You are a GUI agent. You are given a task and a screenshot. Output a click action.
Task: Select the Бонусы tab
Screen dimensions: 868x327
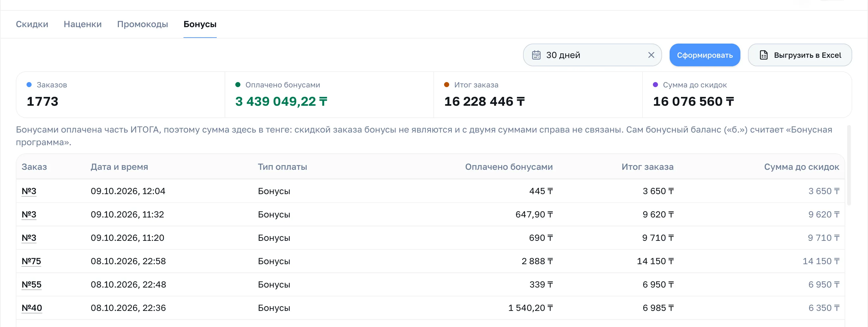click(x=200, y=24)
